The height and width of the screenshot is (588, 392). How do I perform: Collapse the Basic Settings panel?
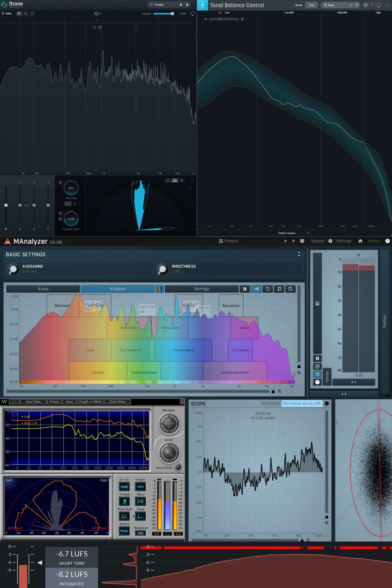click(299, 254)
